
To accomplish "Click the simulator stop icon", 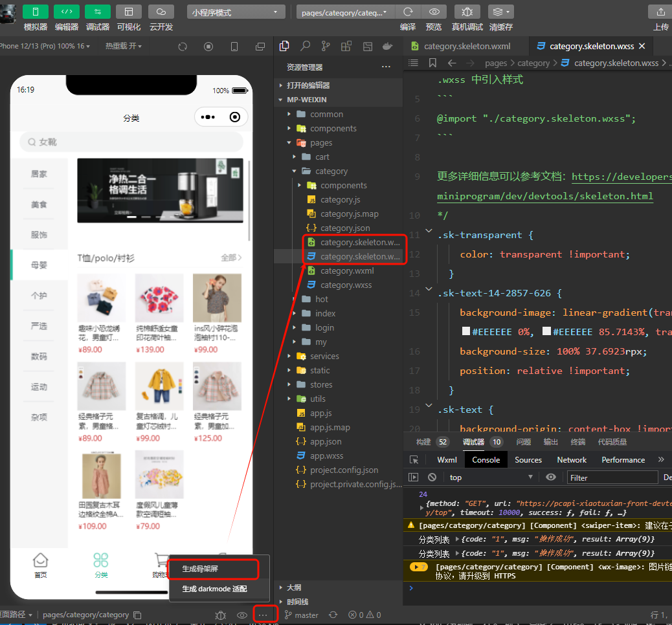I will 208,47.
